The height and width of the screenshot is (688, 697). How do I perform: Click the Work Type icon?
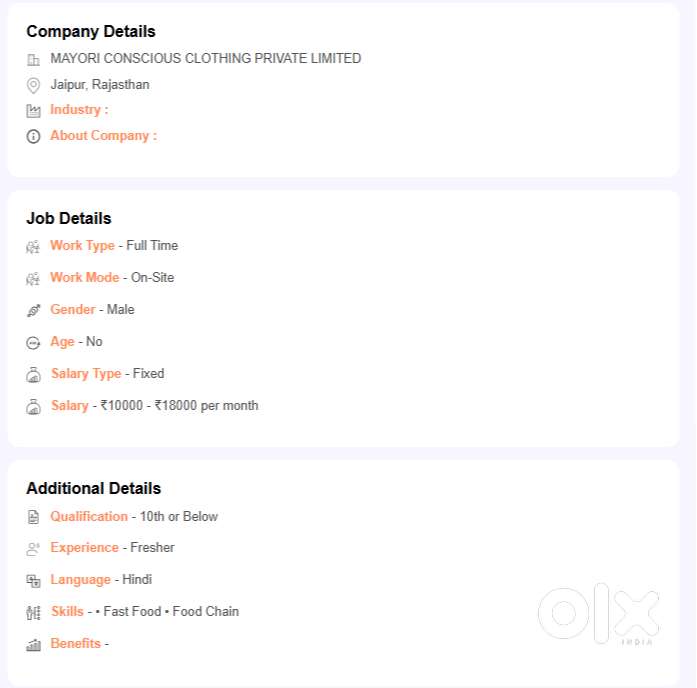coord(33,247)
